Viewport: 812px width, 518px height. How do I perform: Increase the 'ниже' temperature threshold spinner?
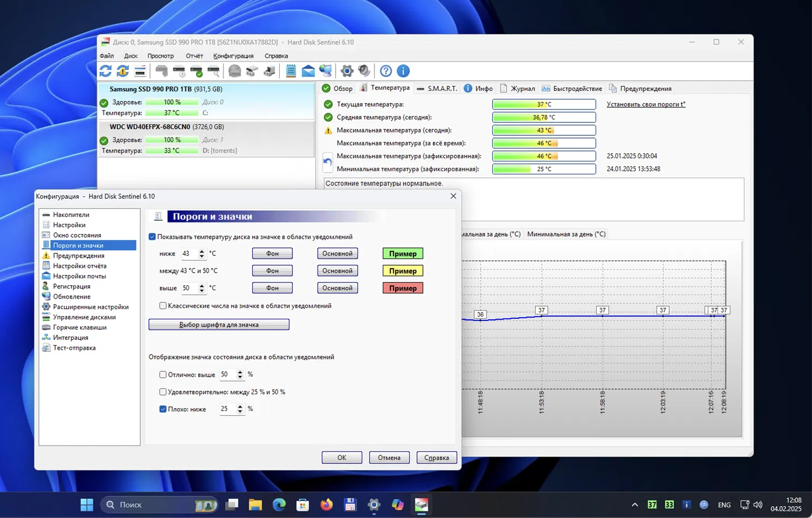202,251
